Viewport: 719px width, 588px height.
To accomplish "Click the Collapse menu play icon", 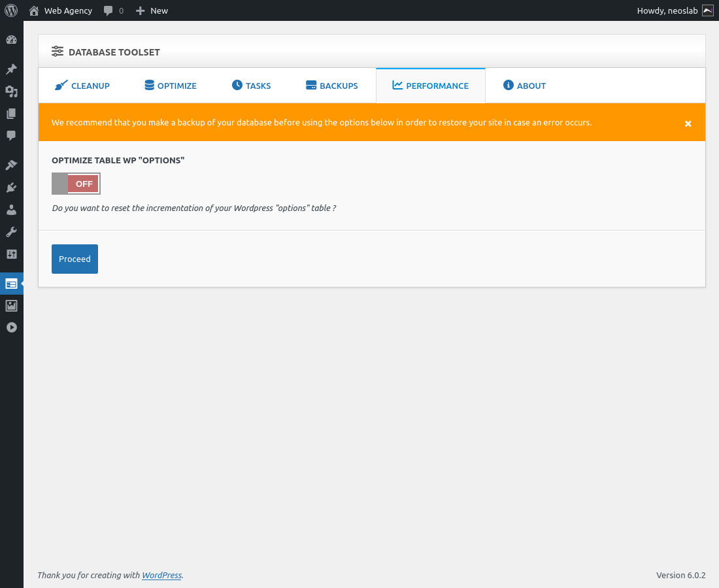I will pyautogui.click(x=12, y=327).
